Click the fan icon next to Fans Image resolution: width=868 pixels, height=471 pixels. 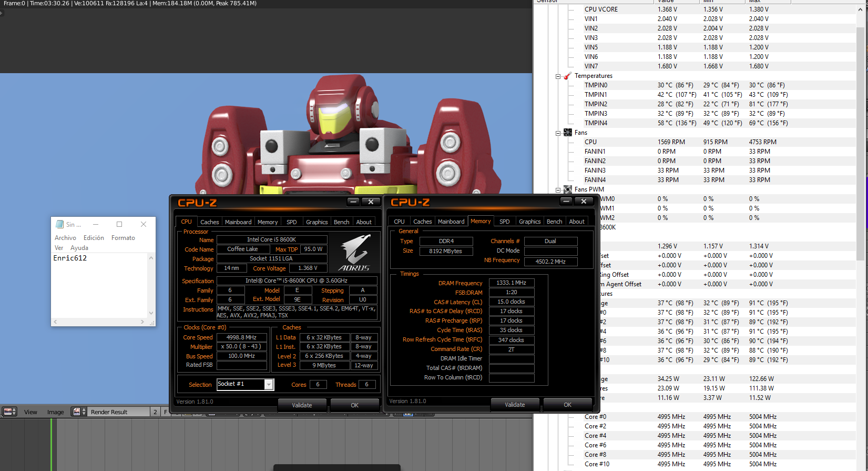[568, 133]
